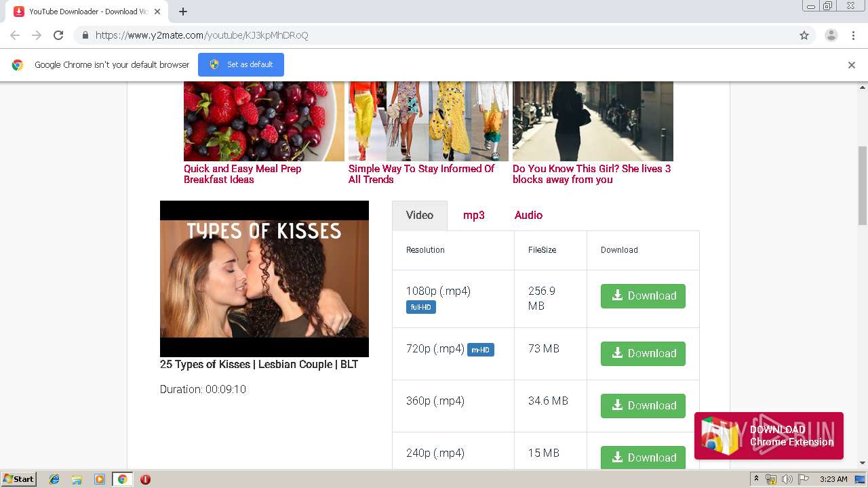The width and height of the screenshot is (868, 488).
Task: Open the Windows Start menu
Action: pos(19,479)
